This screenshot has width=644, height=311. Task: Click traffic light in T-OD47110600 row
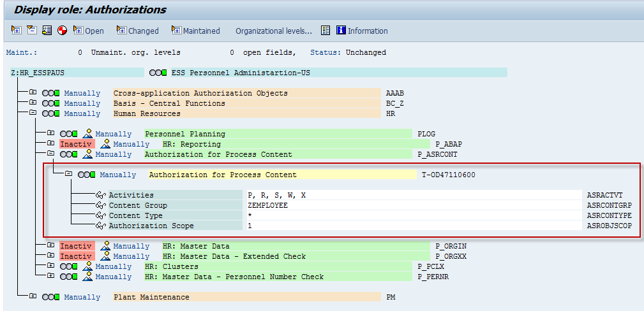87,175
